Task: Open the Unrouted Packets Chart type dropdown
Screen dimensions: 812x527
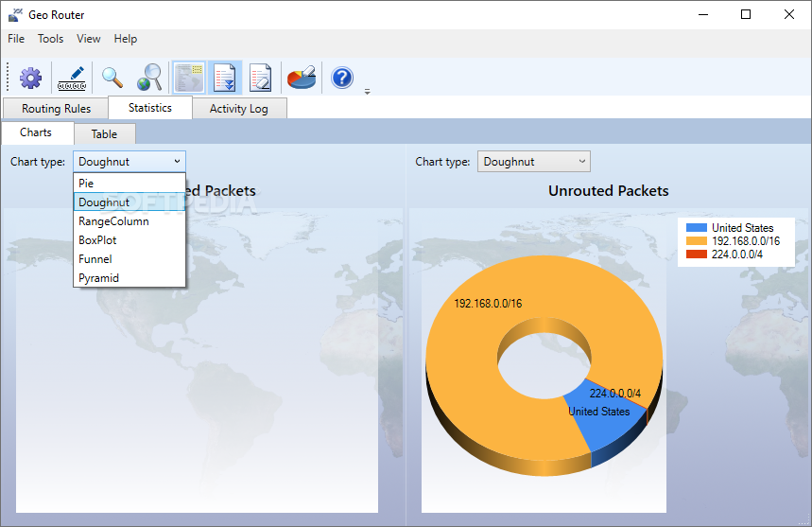Action: 534,162
